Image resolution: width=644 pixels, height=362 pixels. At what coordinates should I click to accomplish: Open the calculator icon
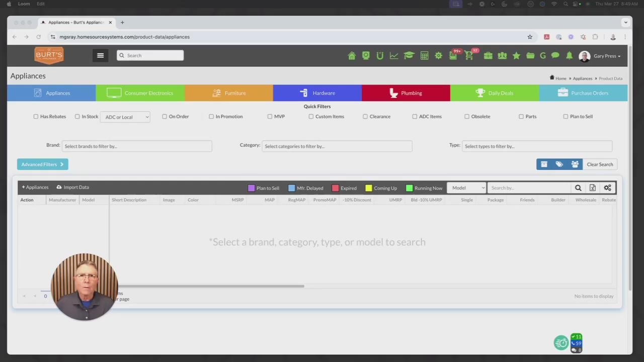tap(424, 56)
